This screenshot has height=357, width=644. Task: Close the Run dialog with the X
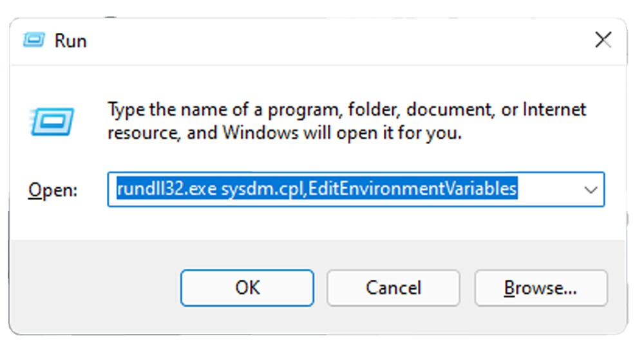click(x=603, y=41)
